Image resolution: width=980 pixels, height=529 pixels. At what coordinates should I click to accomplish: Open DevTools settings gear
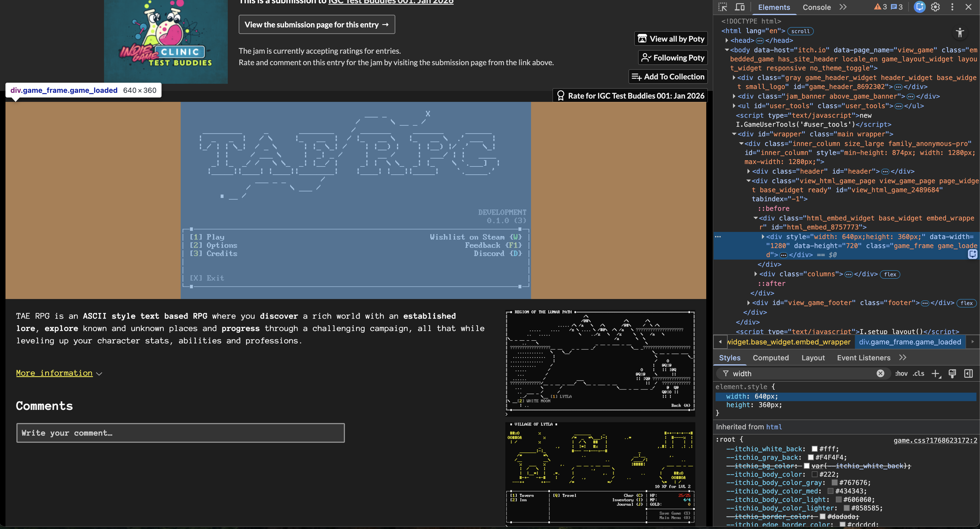pos(935,7)
